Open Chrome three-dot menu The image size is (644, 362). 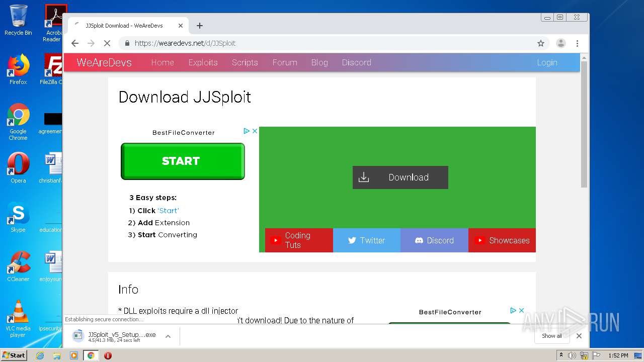tap(578, 43)
